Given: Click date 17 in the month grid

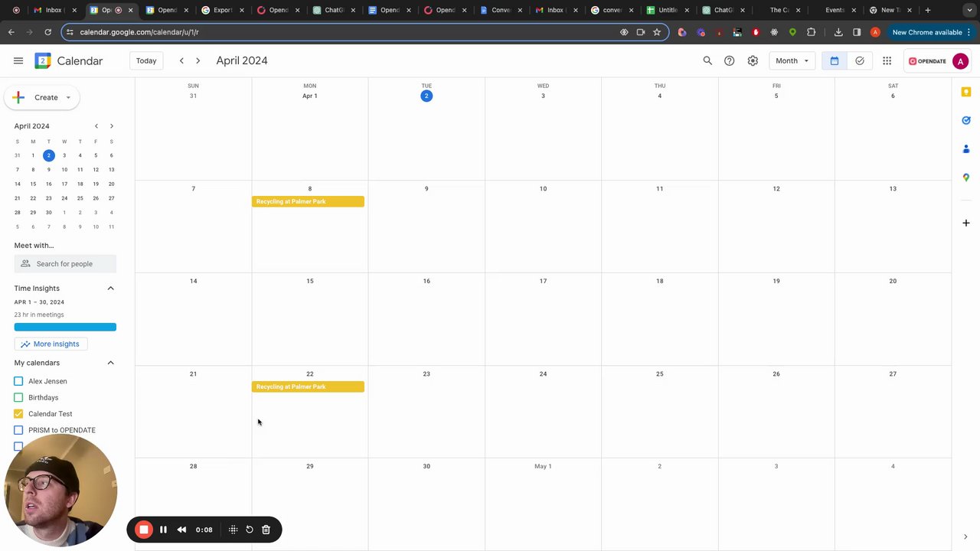Looking at the screenshot, I should tap(543, 281).
